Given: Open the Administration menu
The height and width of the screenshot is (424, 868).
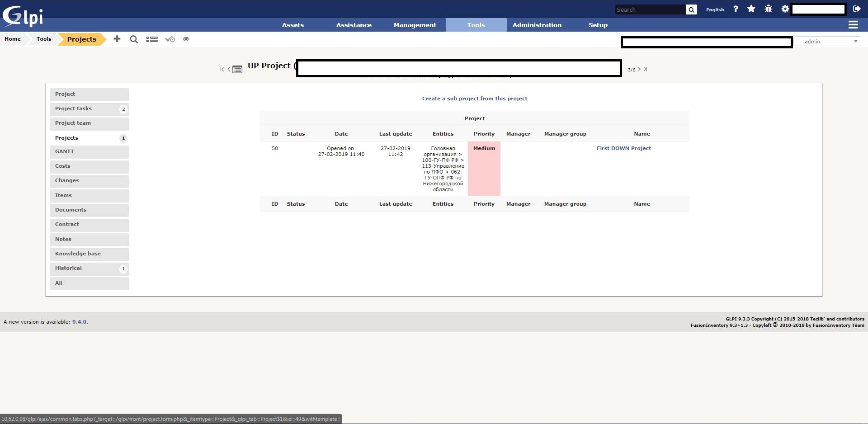Looking at the screenshot, I should [x=537, y=25].
